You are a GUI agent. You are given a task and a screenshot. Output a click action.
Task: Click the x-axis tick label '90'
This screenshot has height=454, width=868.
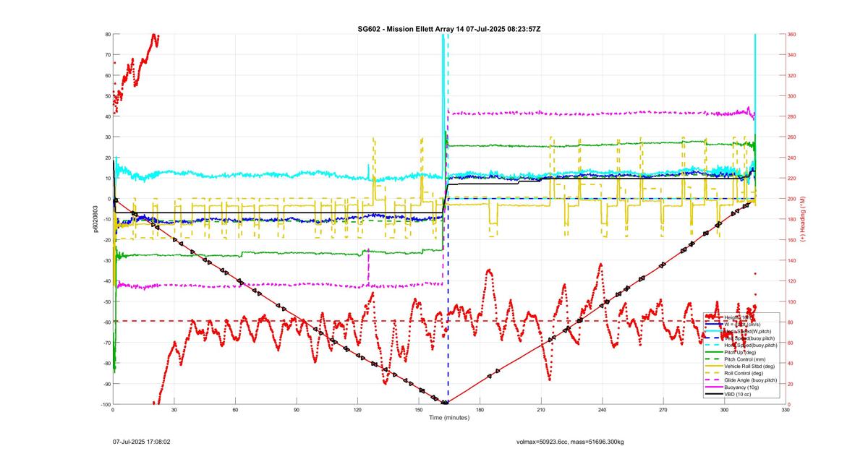point(297,410)
